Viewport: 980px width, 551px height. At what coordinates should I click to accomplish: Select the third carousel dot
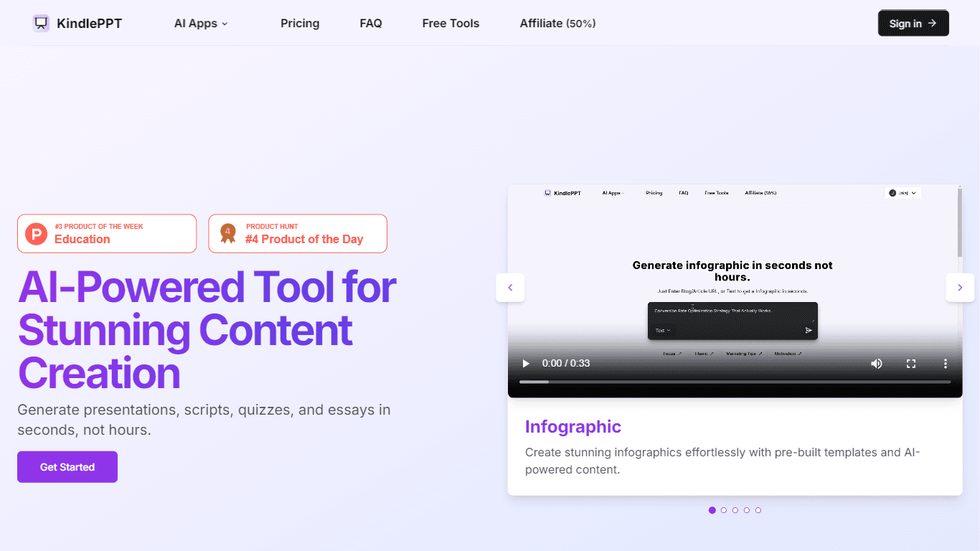tap(735, 510)
